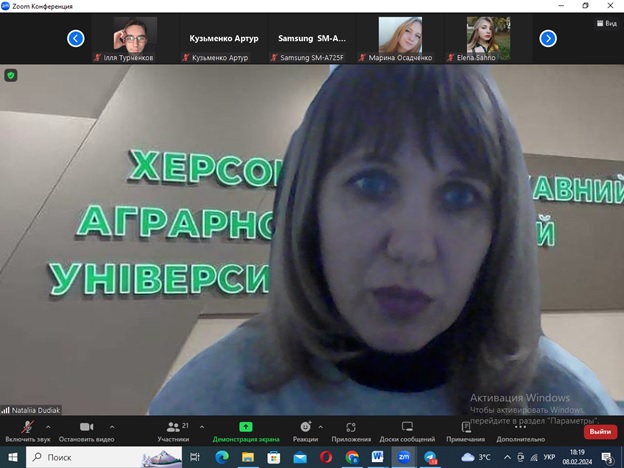The image size is (624, 468).
Task: Select Кузьменко Артур participant tile
Action: click(224, 39)
